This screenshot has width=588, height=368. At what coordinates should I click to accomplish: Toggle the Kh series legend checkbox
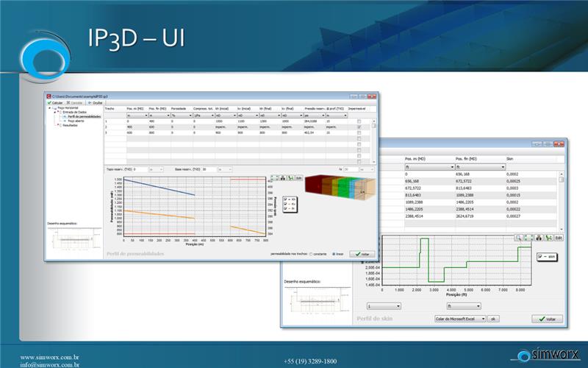[x=285, y=199]
